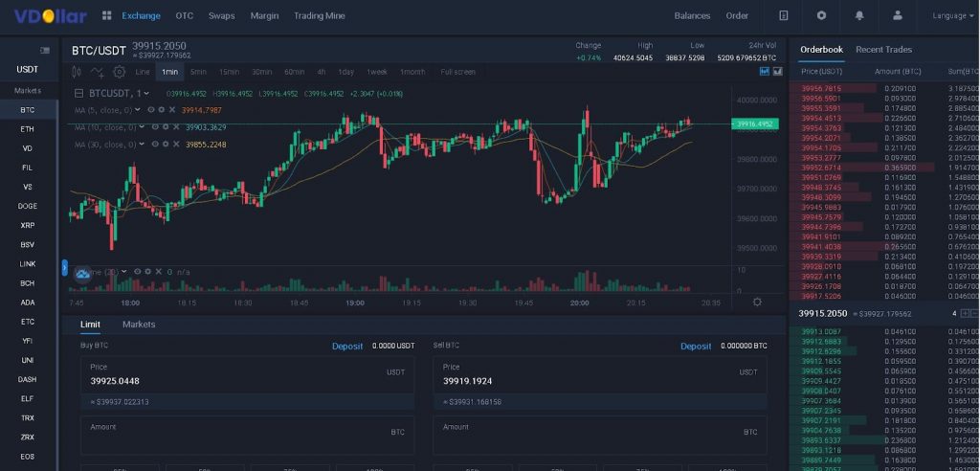The image size is (980, 471).
Task: Open the user profile icon
Action: click(x=898, y=15)
